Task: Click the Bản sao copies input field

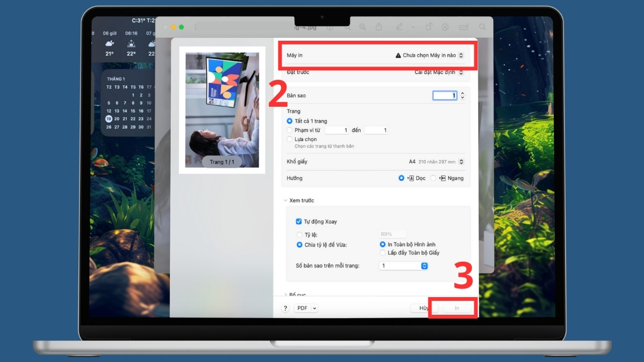Action: click(x=449, y=95)
